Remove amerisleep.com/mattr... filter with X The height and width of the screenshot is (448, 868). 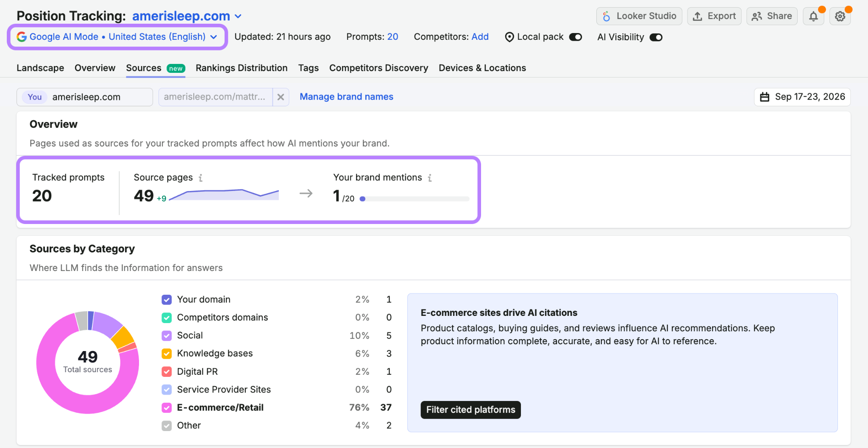click(x=281, y=97)
